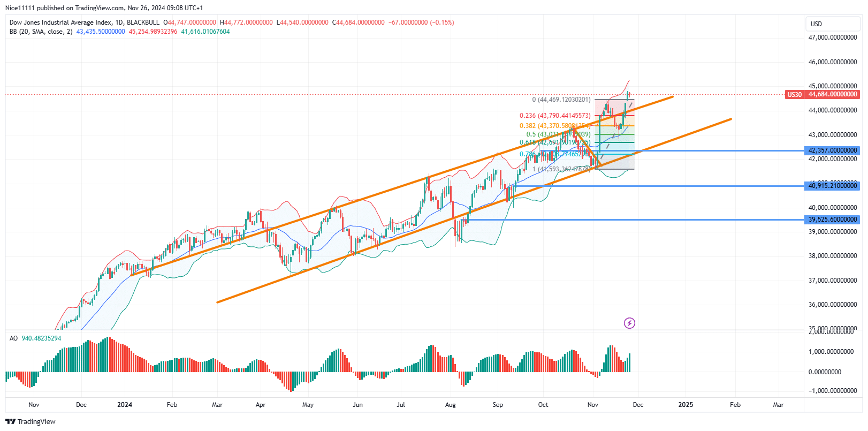The image size is (868, 431).
Task: Click the 47,000 price scale label
Action: [x=833, y=37]
